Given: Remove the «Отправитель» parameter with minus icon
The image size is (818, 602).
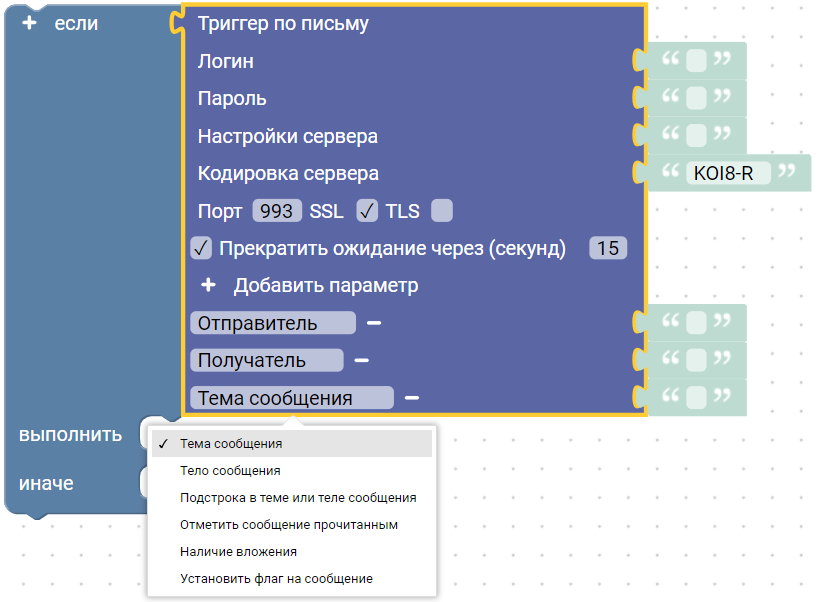Looking at the screenshot, I should 373,323.
